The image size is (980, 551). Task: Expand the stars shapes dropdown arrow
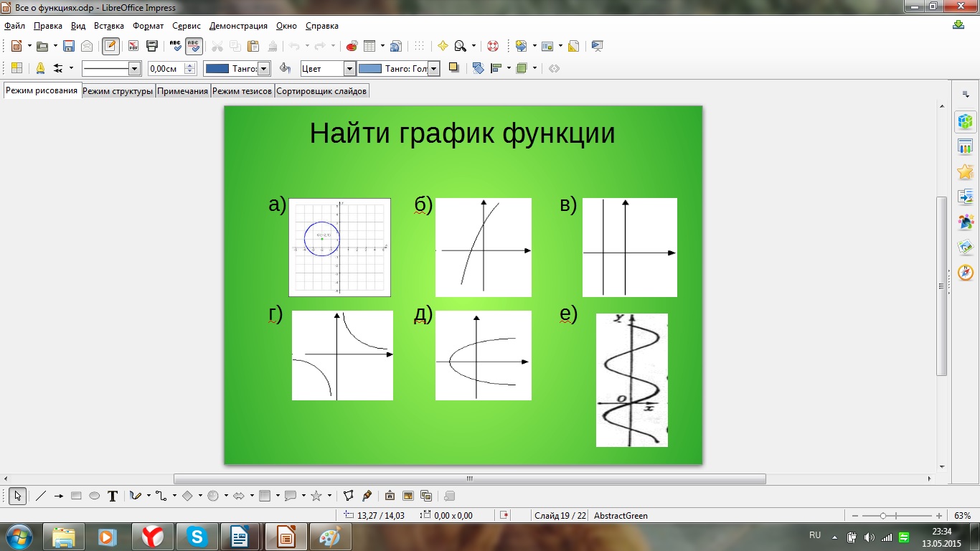[329, 496]
